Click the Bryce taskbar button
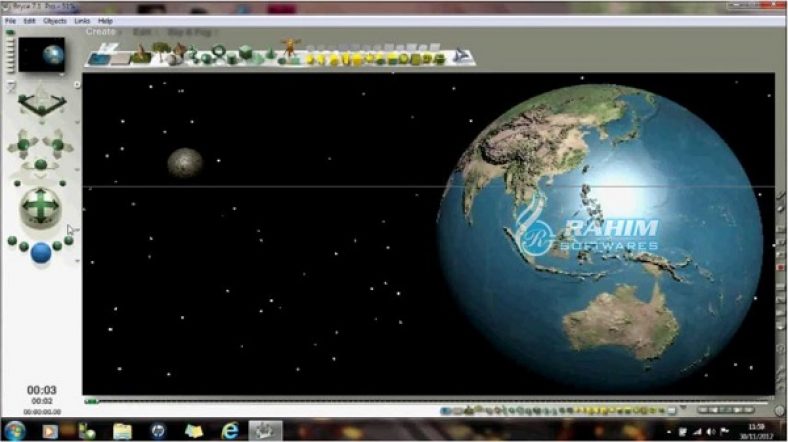 265,430
